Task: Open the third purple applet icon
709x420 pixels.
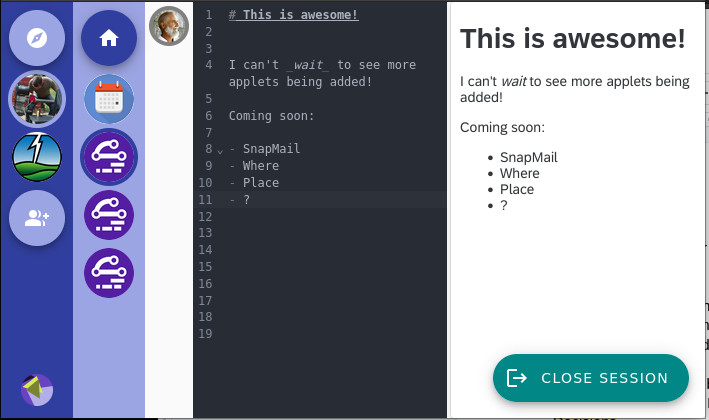Action: (109, 272)
